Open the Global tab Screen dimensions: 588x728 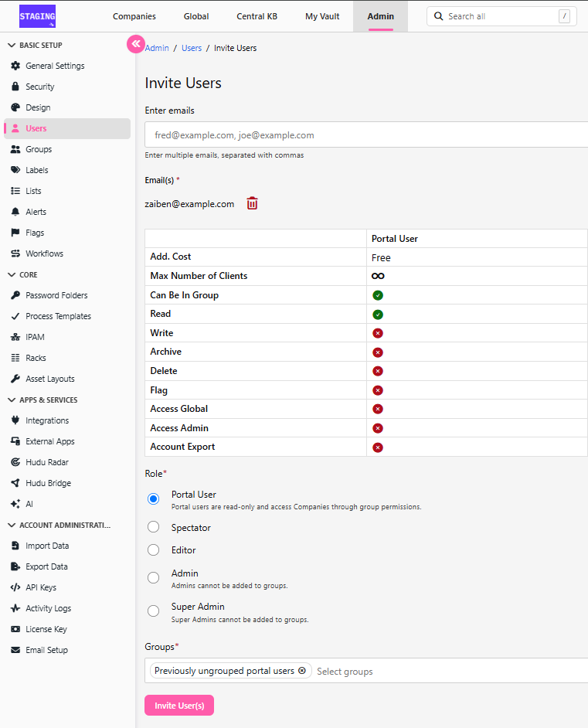click(195, 16)
